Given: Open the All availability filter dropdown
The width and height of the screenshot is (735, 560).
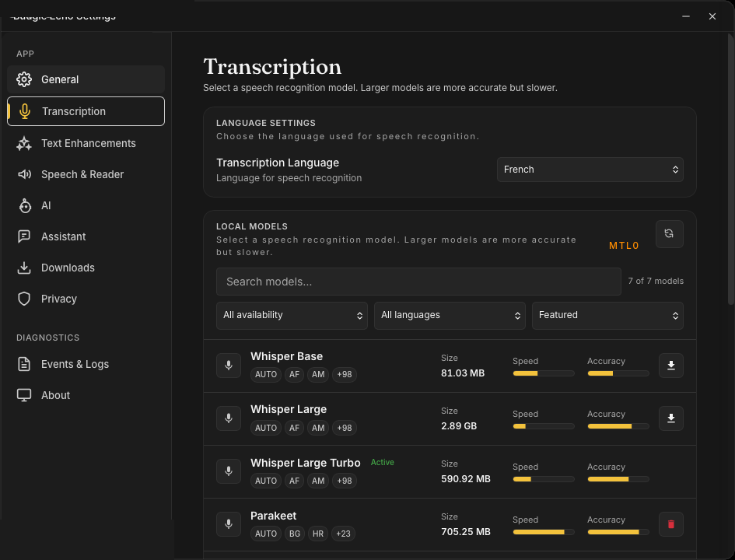Looking at the screenshot, I should click(292, 315).
